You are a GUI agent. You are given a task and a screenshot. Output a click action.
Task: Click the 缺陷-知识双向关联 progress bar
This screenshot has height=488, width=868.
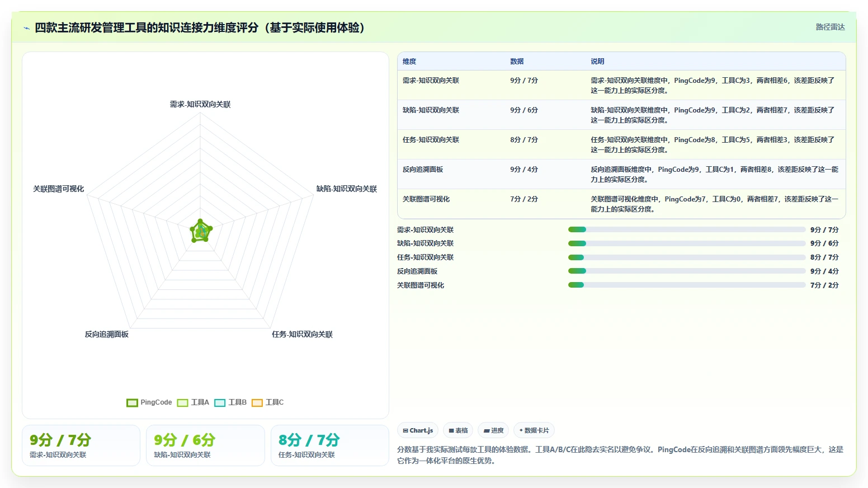[687, 243]
